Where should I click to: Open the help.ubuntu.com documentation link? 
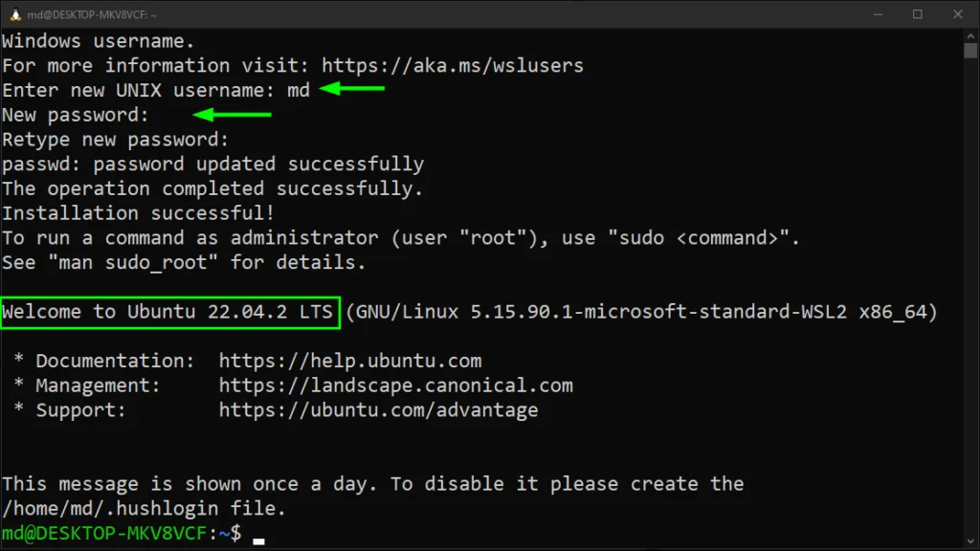(x=349, y=362)
